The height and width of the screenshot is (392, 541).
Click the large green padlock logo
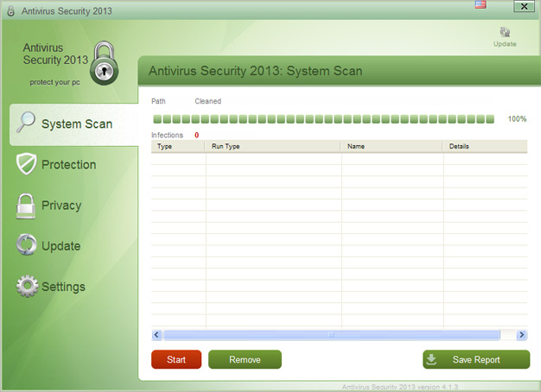pos(105,63)
